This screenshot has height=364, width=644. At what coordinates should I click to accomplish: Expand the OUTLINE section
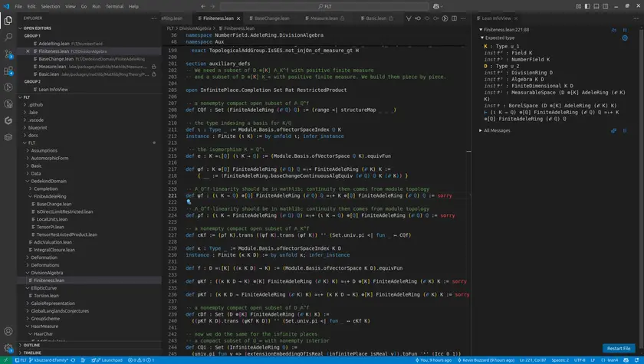click(32, 345)
